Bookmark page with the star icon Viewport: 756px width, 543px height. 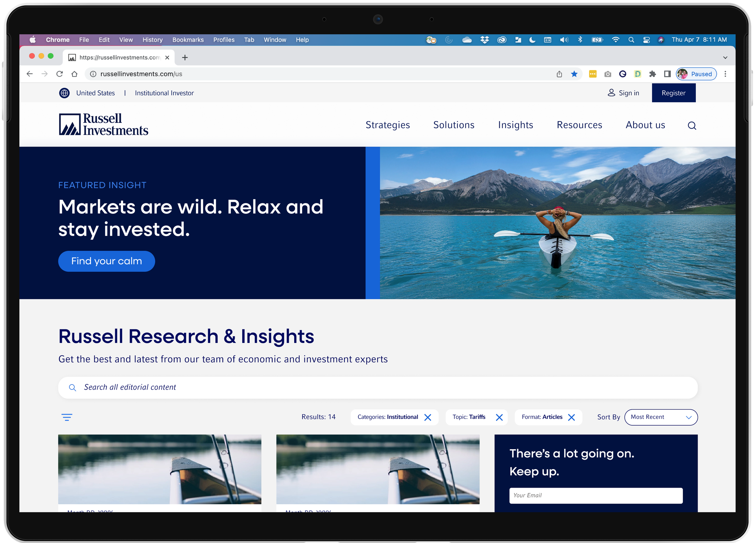click(574, 74)
